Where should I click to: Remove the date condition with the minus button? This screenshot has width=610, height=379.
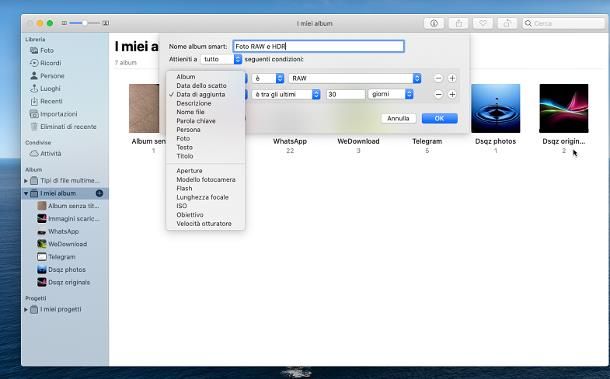coord(438,94)
